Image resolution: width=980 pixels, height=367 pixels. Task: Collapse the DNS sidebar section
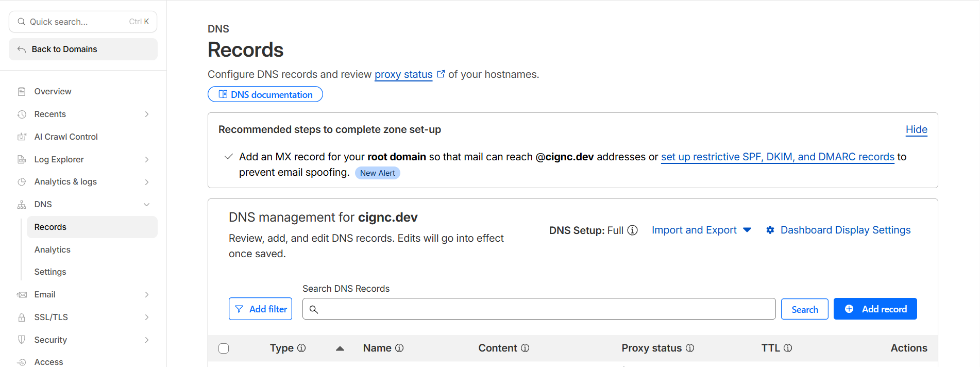point(146,205)
